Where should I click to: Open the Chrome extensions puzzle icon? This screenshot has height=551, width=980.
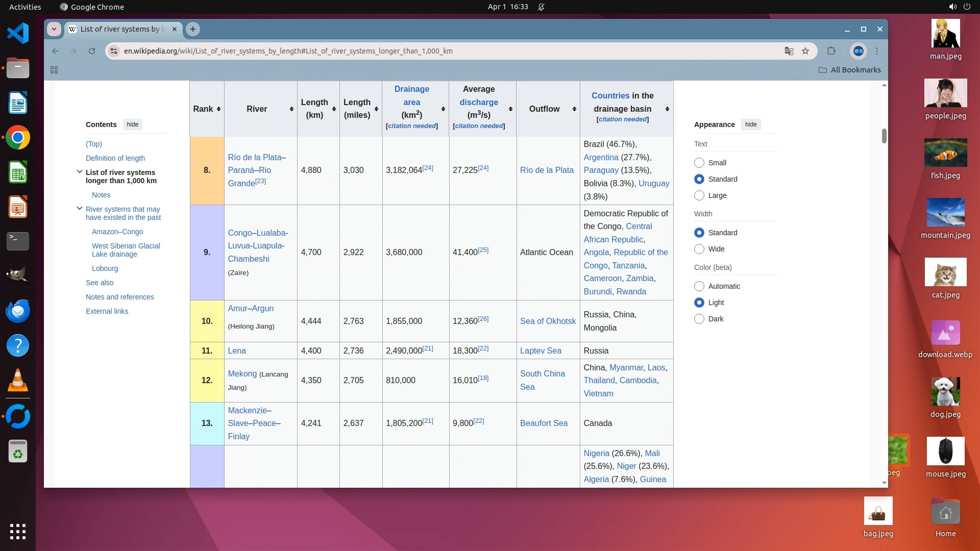click(x=831, y=51)
